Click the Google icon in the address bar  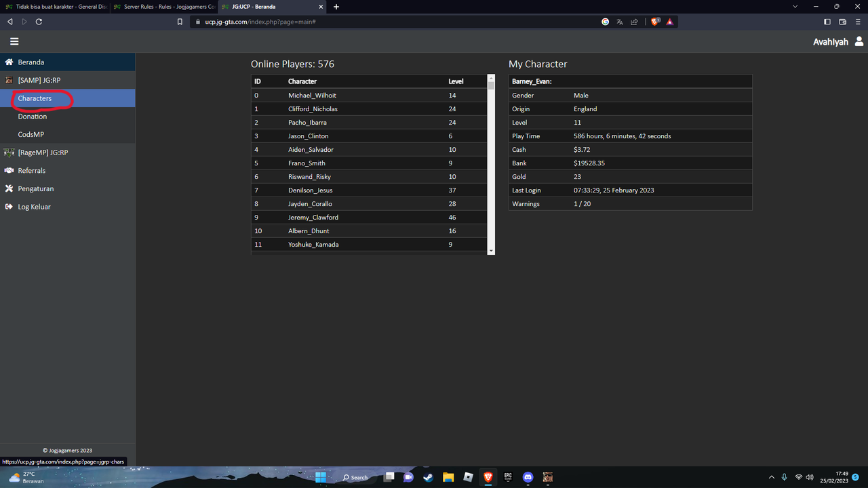(x=605, y=22)
